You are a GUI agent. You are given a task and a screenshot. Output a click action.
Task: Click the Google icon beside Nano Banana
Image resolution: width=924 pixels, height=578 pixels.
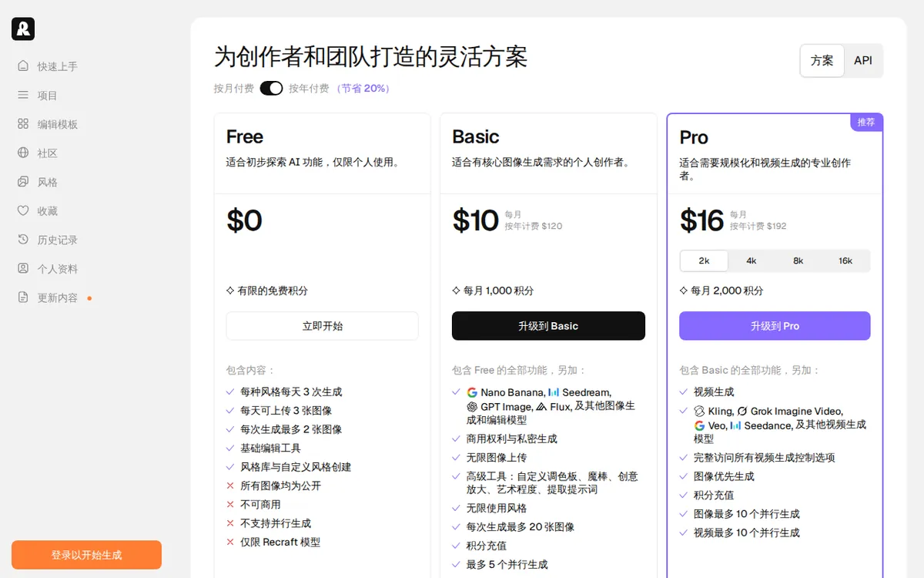(x=472, y=392)
